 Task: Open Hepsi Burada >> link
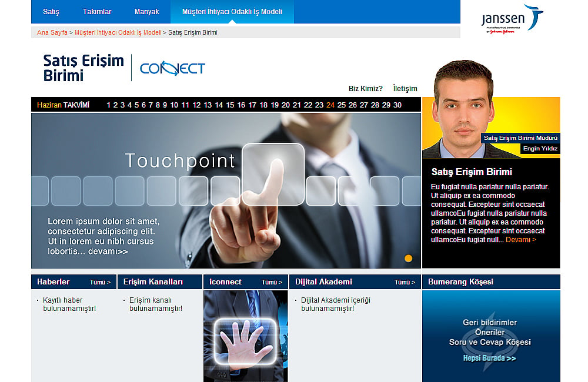(489, 358)
